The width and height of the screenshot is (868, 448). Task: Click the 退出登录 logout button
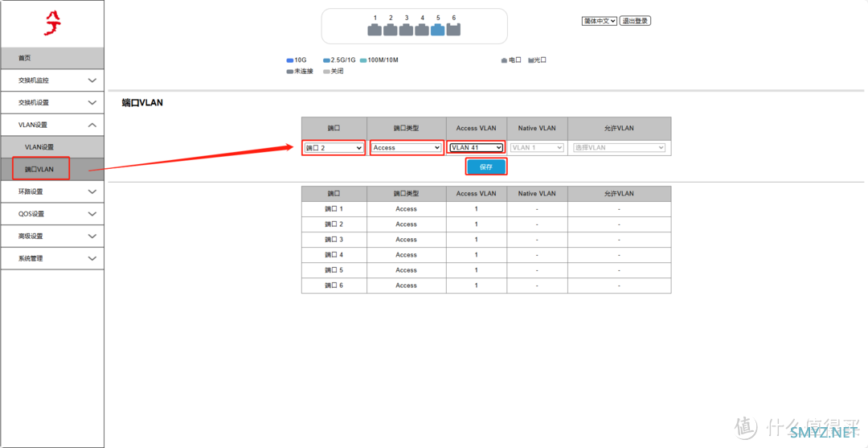[635, 21]
